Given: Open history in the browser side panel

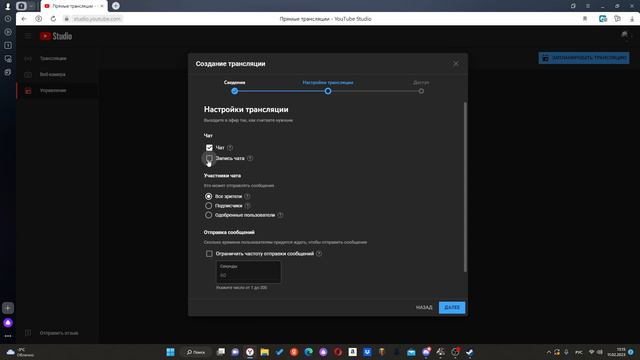Looking at the screenshot, I should (x=8, y=19).
